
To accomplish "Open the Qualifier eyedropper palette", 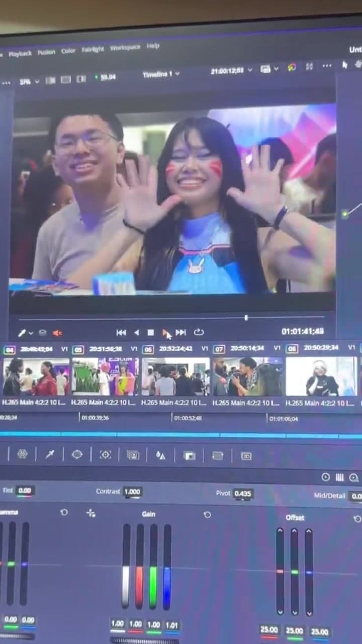I will click(x=50, y=454).
